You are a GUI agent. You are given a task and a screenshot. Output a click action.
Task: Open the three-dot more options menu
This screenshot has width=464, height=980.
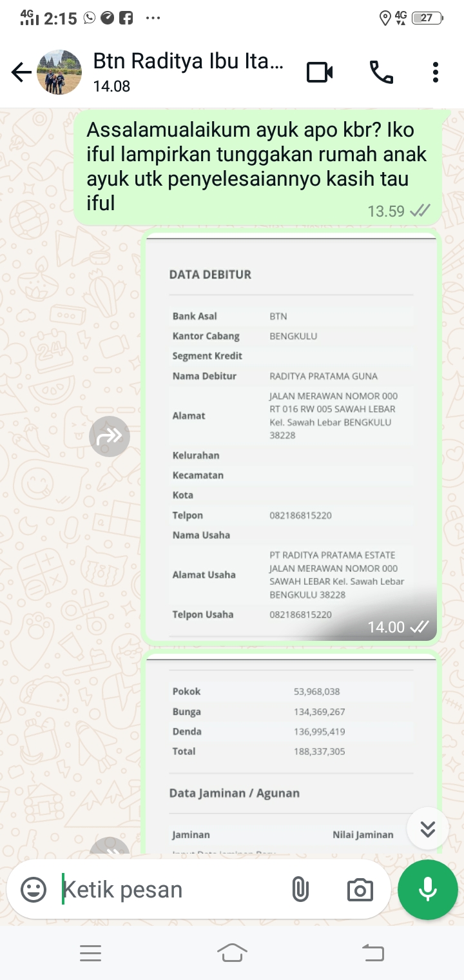(x=436, y=73)
